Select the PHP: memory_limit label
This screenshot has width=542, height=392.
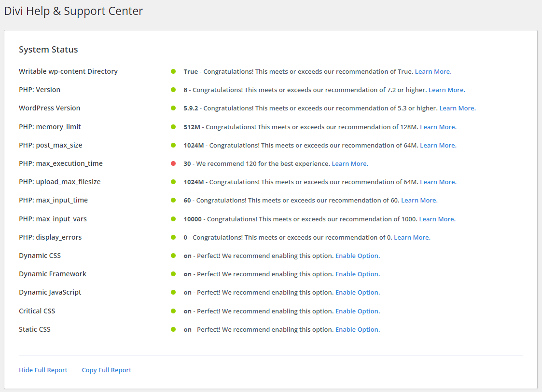[50, 127]
